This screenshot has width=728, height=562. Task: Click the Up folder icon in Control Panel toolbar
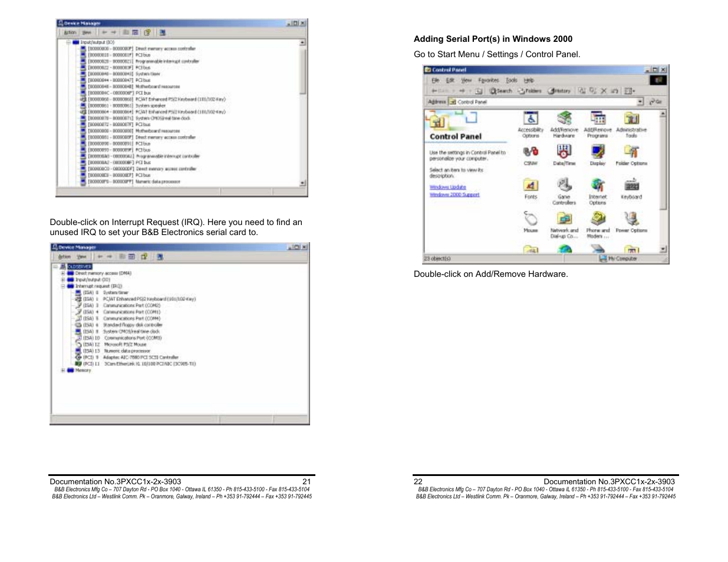pos(479,91)
